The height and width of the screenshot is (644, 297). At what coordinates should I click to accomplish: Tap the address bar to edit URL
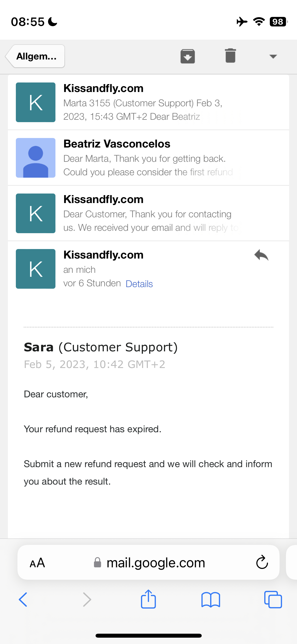(x=156, y=562)
